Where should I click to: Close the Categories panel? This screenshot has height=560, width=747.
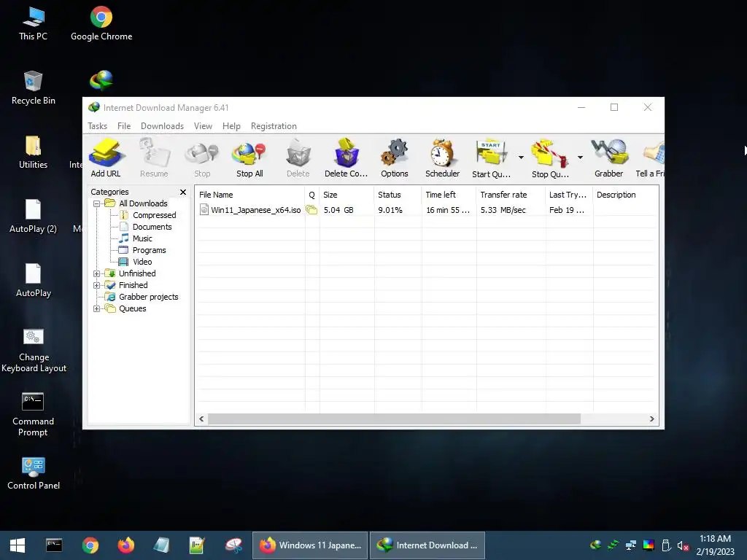183,192
